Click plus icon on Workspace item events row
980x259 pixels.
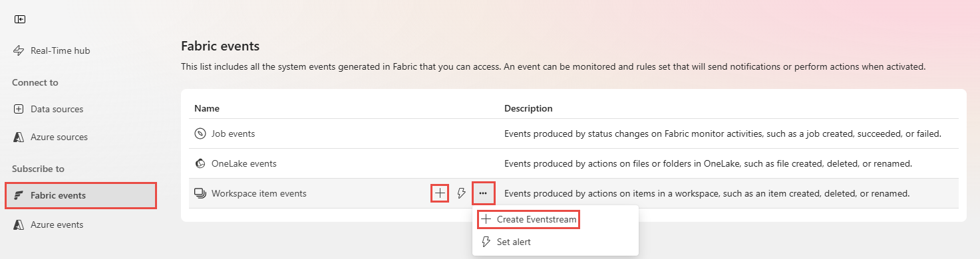440,193
